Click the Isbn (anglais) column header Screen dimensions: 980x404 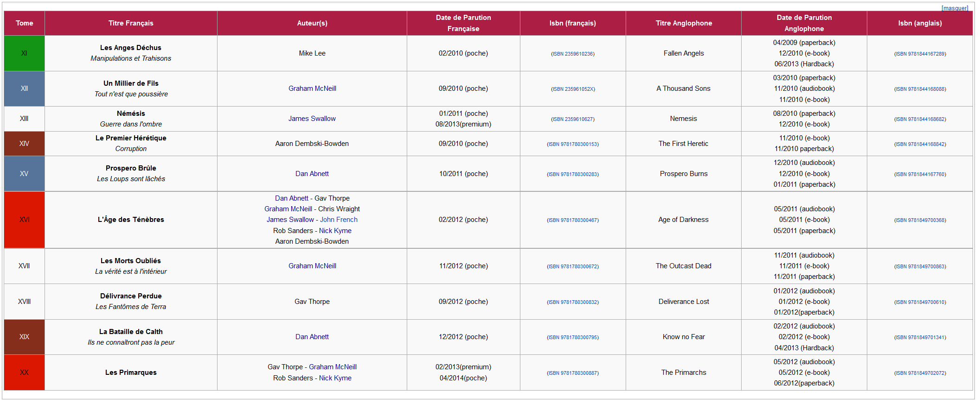[920, 23]
